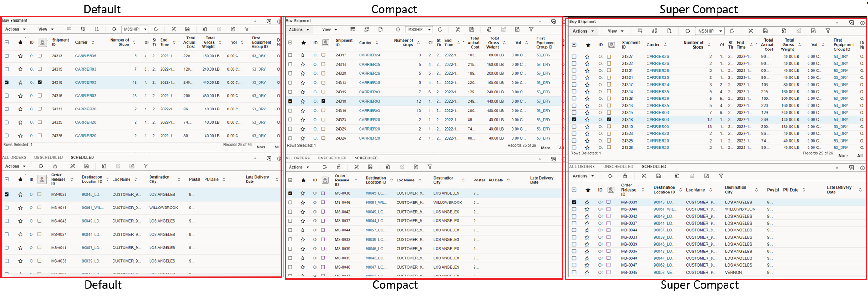Image resolution: width=868 pixels, height=296 pixels.
Task: Sort by Destination City in Super Compact orders table
Action: click(756, 190)
